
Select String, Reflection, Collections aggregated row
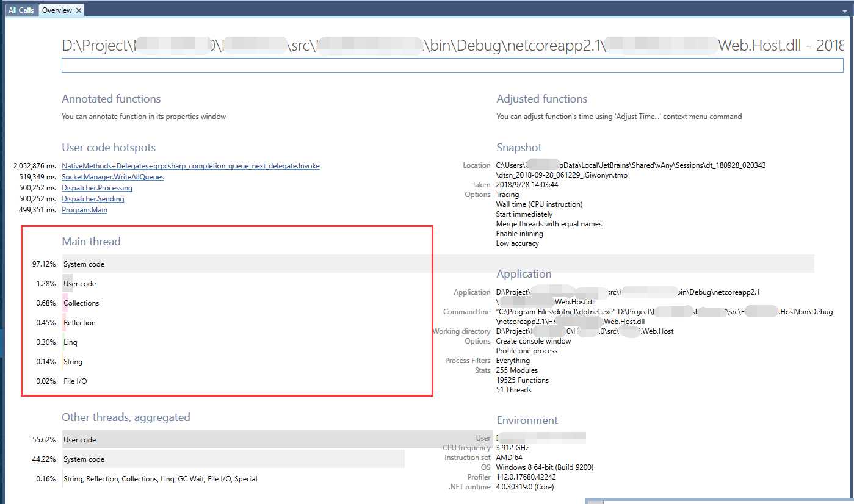pyautogui.click(x=161, y=479)
